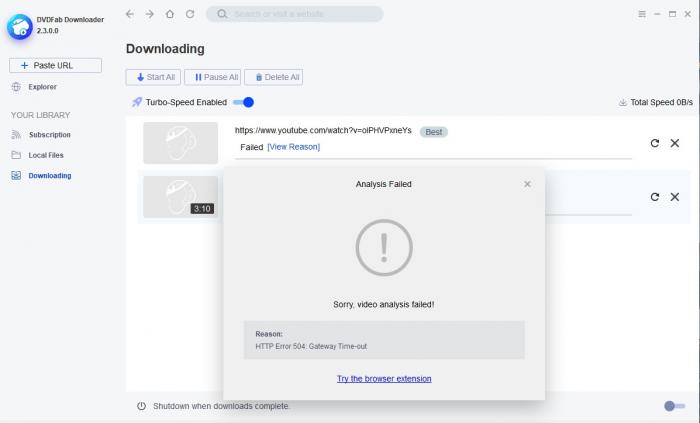The image size is (700, 423).
Task: Toggle the Turbo-Speed Enabled switch
Action: coord(244,102)
